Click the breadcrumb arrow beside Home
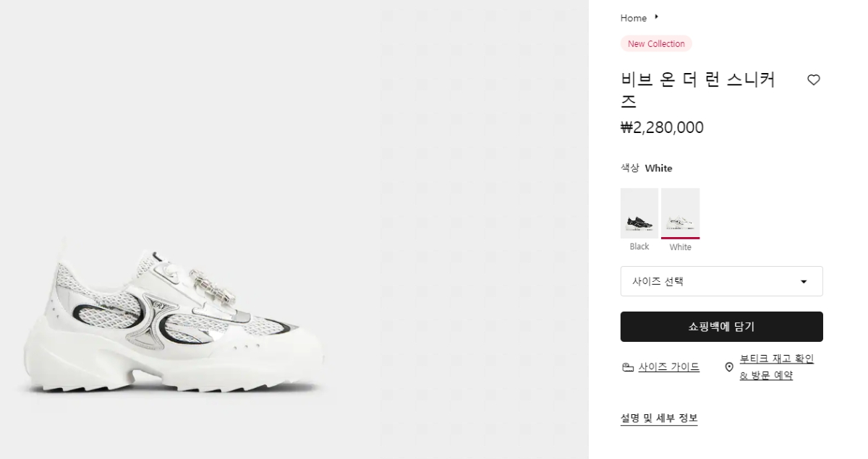 pyautogui.click(x=656, y=17)
